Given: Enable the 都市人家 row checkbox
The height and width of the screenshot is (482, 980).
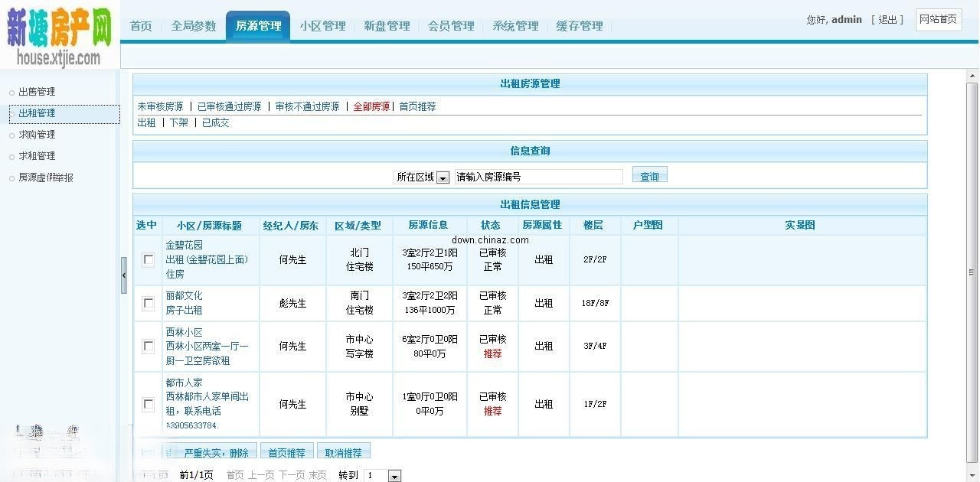Looking at the screenshot, I should click(x=148, y=404).
